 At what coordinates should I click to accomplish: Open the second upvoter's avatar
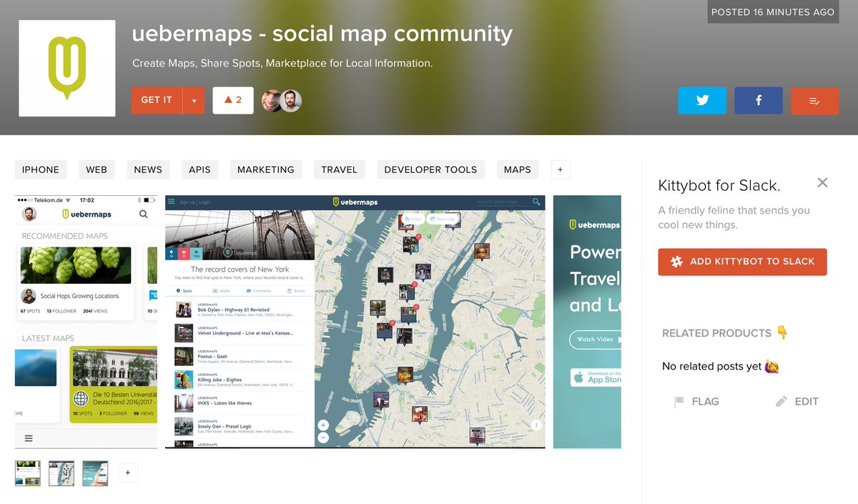pos(290,101)
